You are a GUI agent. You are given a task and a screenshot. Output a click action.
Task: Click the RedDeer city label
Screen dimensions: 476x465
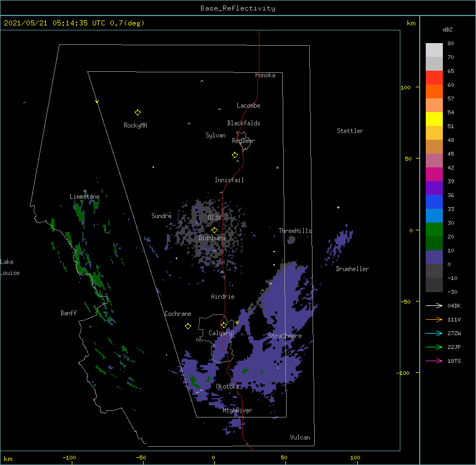tap(244, 141)
